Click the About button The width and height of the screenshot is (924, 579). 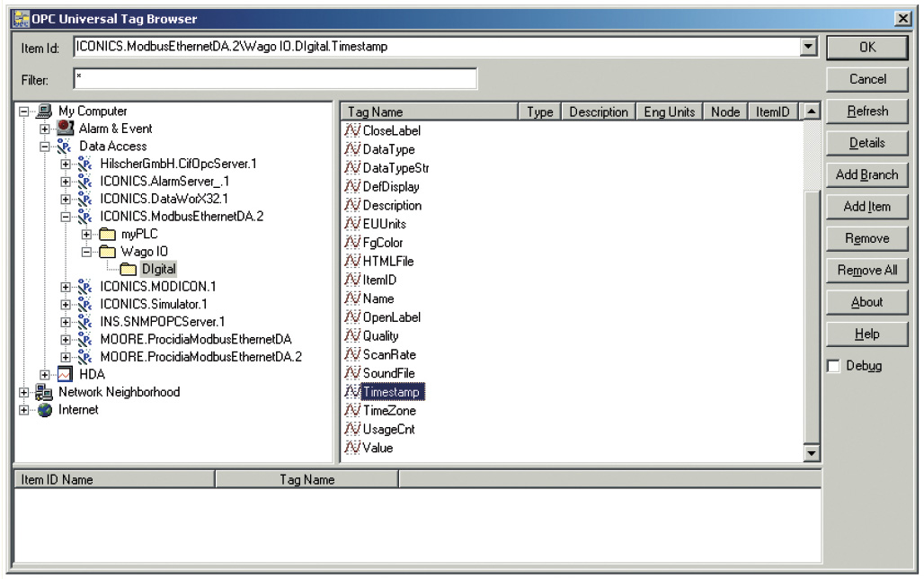click(866, 302)
